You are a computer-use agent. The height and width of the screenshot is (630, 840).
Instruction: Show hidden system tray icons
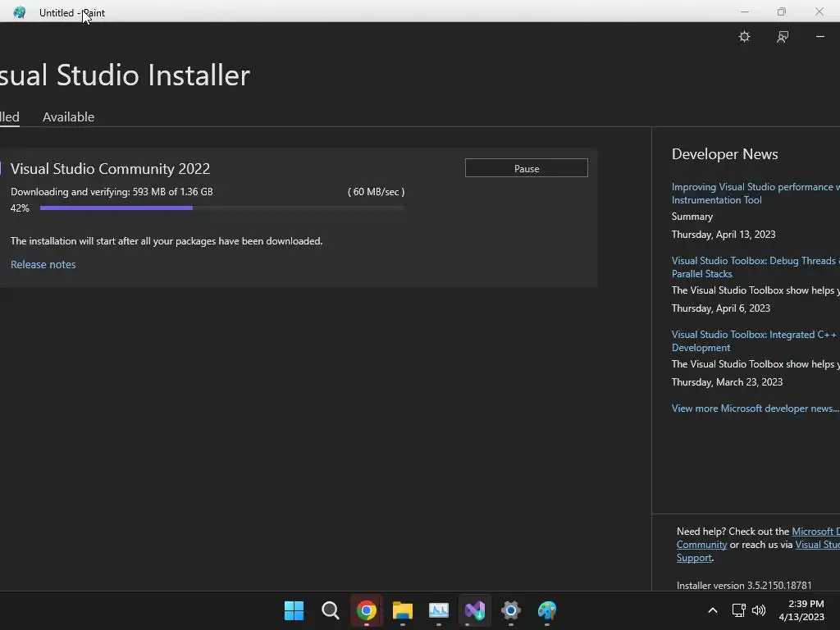[713, 610]
